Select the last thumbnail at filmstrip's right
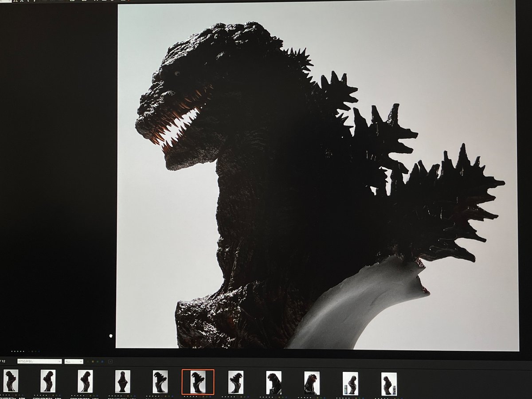Image resolution: width=532 pixels, height=399 pixels. (389, 384)
